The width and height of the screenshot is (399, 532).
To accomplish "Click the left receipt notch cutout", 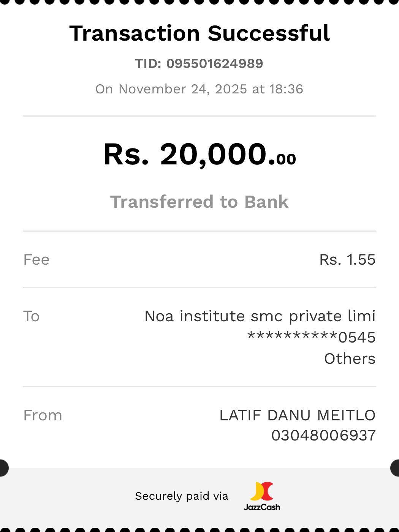I will [x=3, y=467].
